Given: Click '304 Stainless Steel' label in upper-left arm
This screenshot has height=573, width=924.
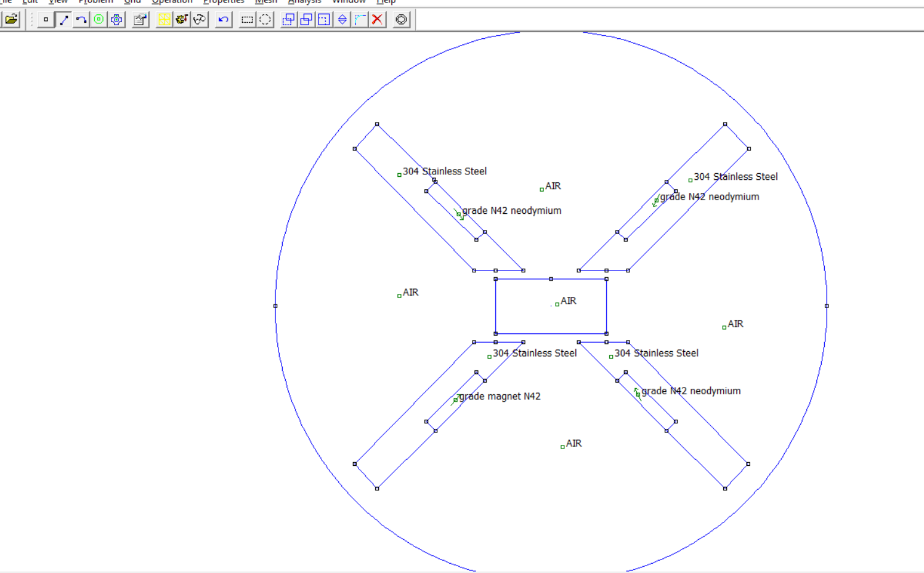Looking at the screenshot, I should [444, 171].
